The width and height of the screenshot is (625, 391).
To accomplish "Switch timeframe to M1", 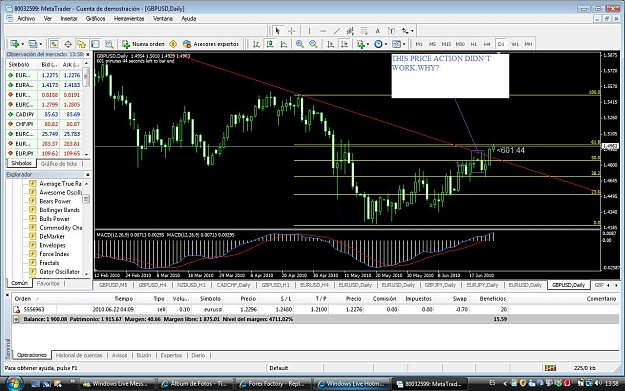I will [419, 44].
